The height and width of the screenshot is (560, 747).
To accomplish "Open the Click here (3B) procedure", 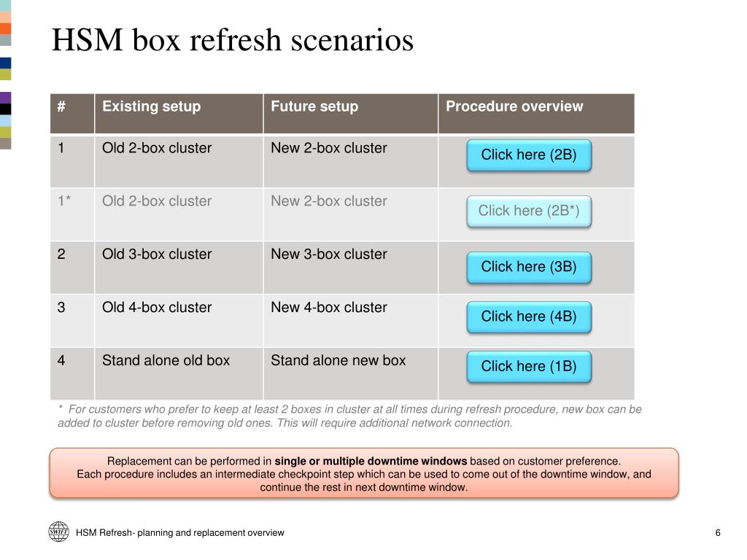I will click(x=529, y=267).
